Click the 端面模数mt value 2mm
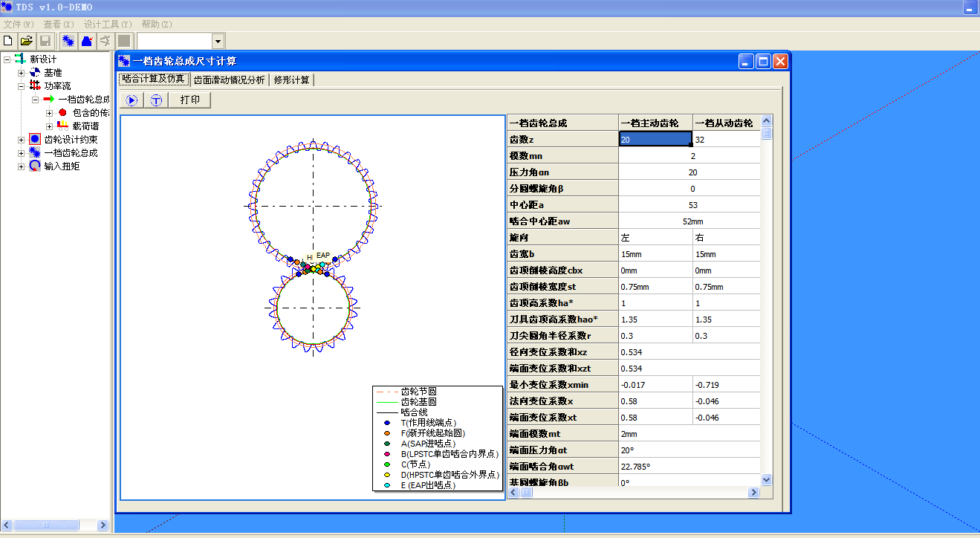Screen dimensions: 980x538 [x=629, y=434]
